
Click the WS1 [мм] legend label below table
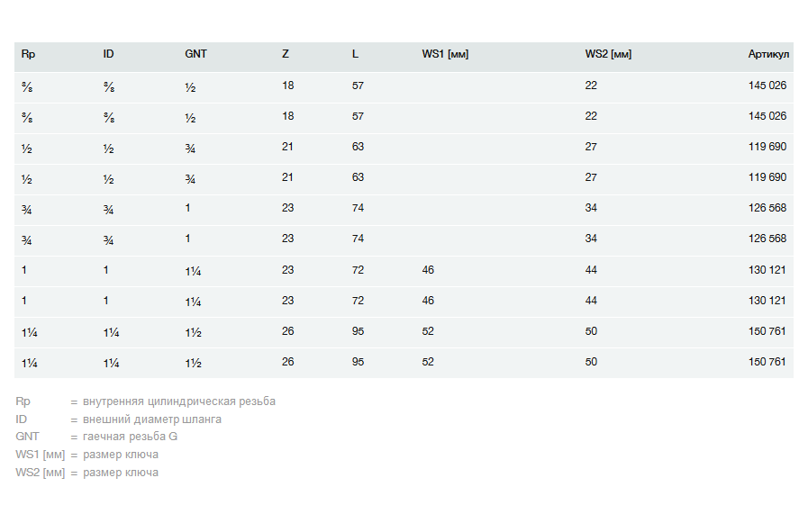point(40,455)
